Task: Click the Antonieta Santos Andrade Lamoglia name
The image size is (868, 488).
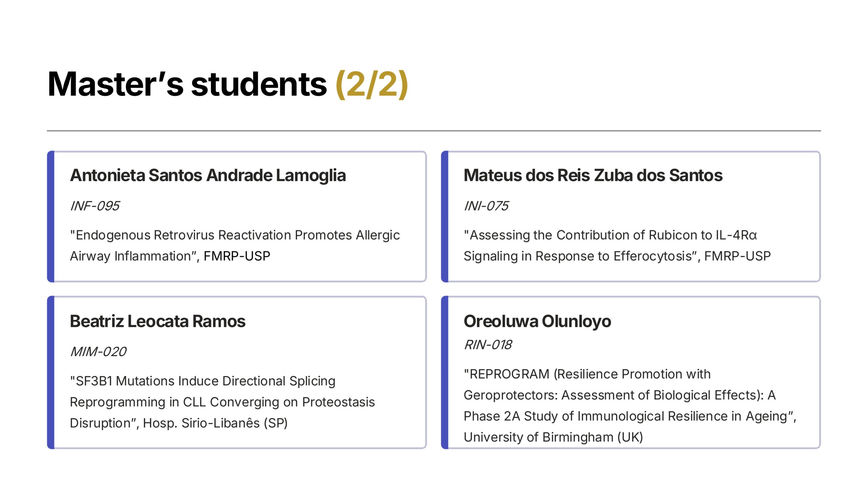Action: coord(208,175)
